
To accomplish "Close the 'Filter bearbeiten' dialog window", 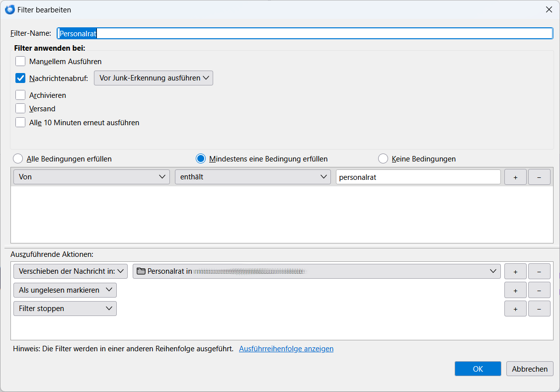I will [549, 9].
